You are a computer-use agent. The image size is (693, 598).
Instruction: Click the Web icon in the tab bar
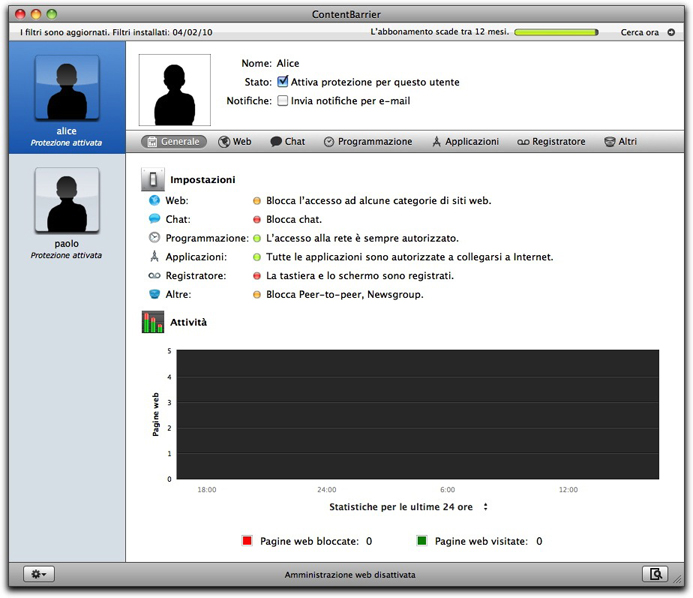(224, 142)
